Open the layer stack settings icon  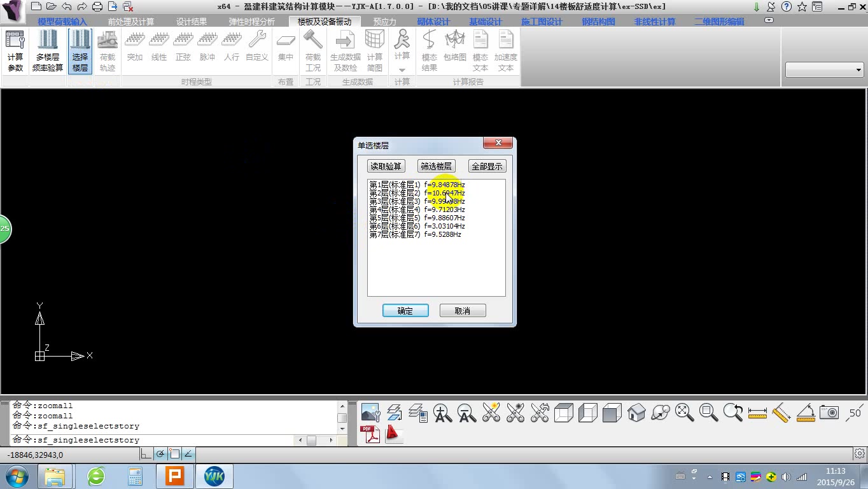(x=418, y=413)
